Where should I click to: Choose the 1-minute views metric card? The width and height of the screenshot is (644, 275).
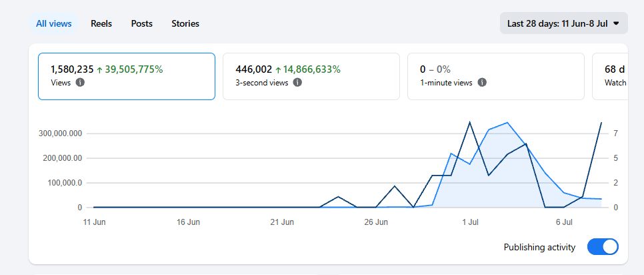[x=496, y=77]
